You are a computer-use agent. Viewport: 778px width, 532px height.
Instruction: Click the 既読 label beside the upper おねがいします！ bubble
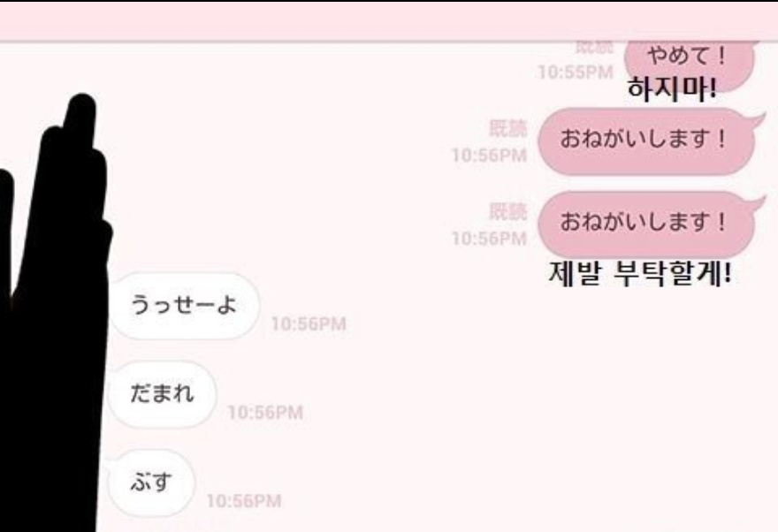[507, 128]
